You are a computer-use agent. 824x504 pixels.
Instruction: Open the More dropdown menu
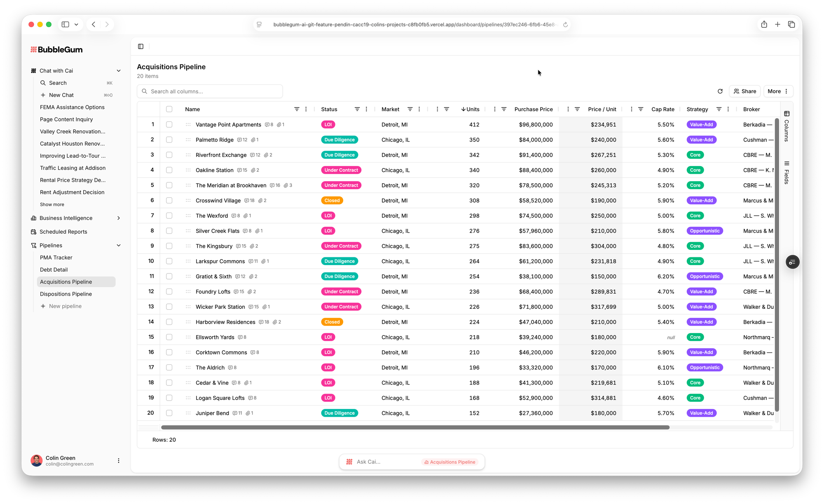click(778, 91)
